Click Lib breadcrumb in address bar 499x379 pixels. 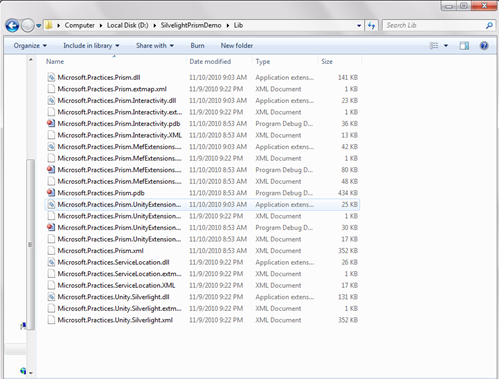[x=238, y=25]
